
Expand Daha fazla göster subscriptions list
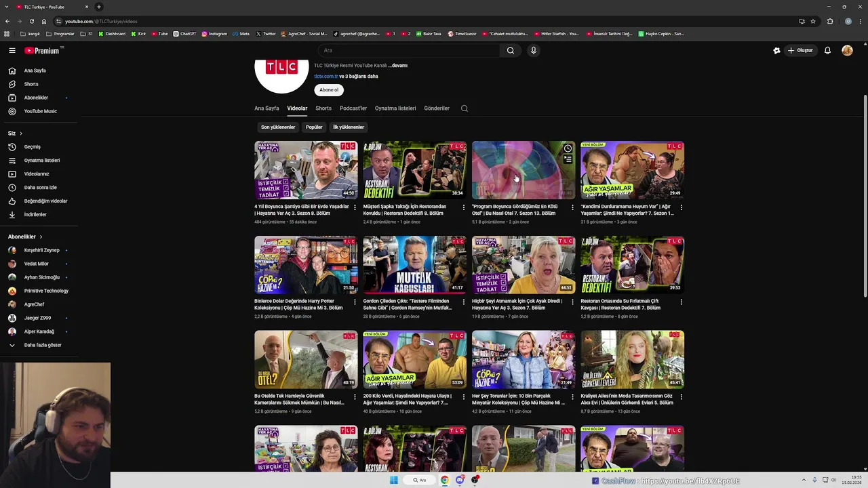pos(43,345)
